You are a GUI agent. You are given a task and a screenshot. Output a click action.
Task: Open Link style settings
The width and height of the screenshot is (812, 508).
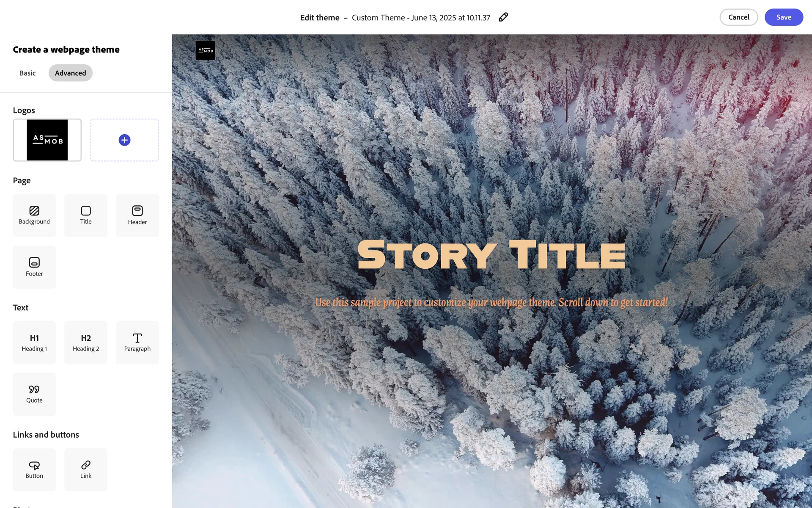click(86, 469)
